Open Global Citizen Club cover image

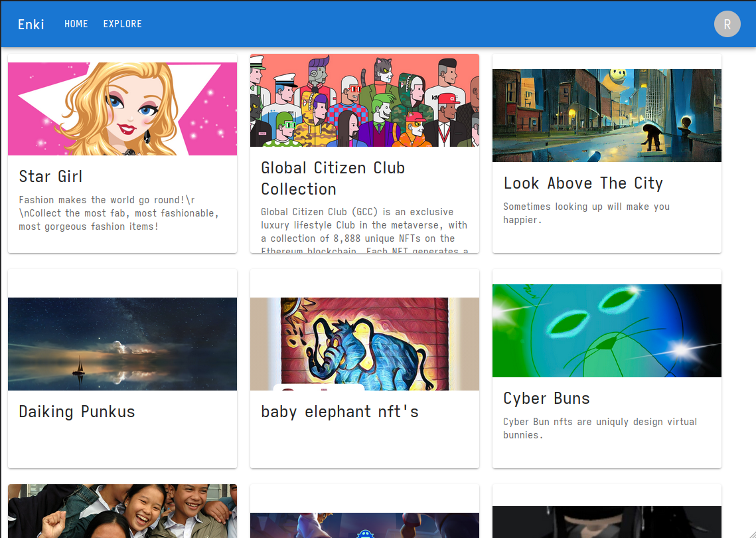(364, 100)
